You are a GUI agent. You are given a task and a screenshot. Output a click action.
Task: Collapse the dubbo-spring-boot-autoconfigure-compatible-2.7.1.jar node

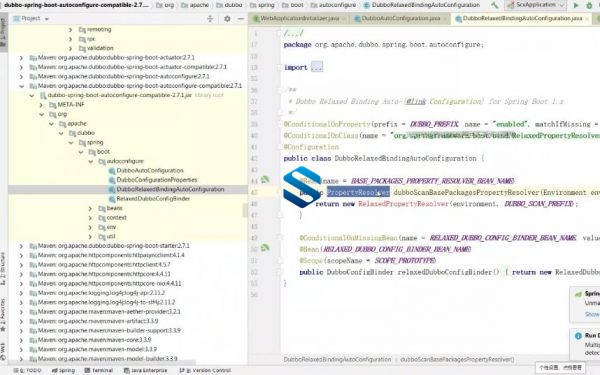[31, 95]
